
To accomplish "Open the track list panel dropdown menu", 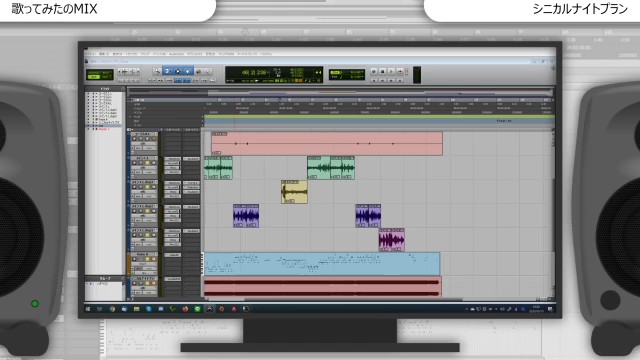I will pos(122,88).
